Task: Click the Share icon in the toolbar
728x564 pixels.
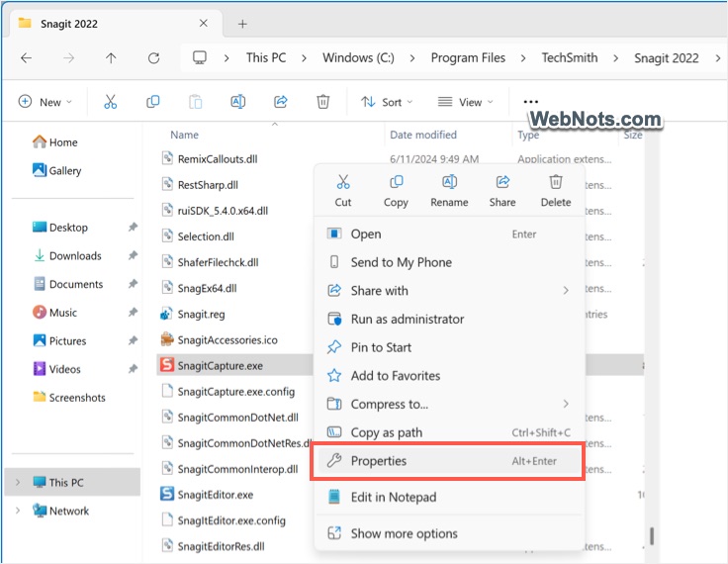Action: (281, 102)
